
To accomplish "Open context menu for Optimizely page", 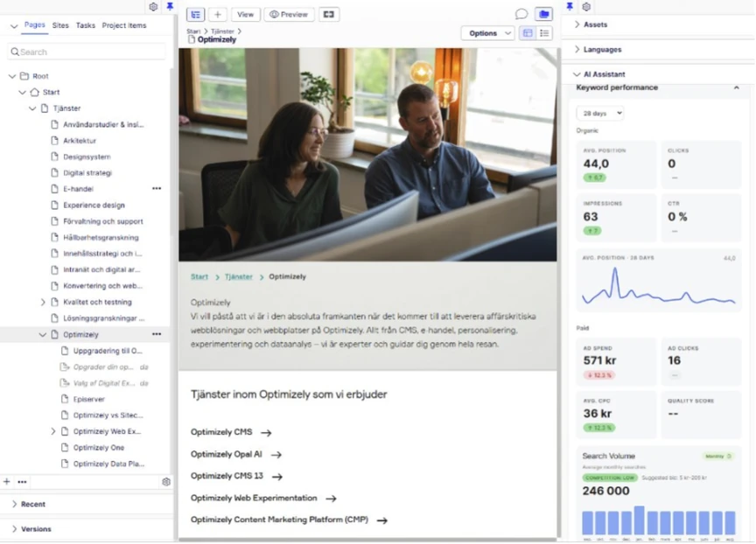I will 157,334.
